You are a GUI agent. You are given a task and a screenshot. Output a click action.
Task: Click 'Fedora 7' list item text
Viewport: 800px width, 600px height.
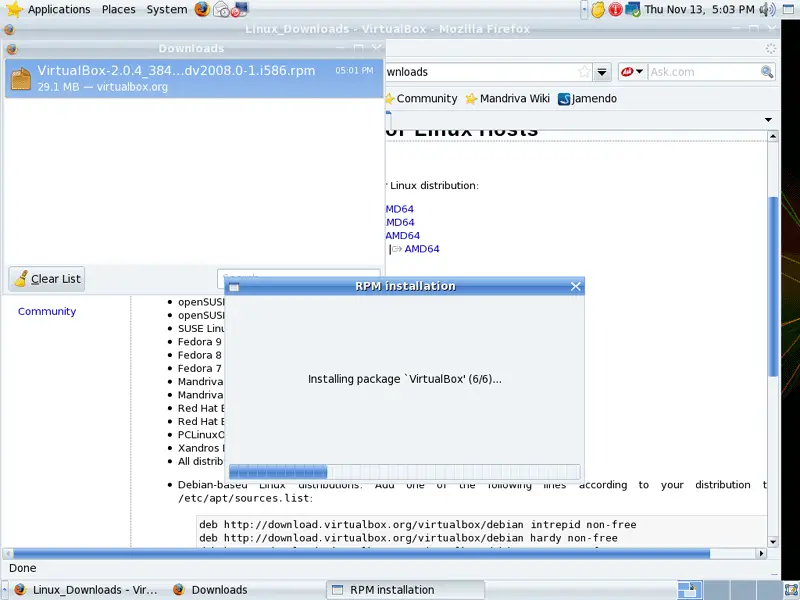click(199, 368)
